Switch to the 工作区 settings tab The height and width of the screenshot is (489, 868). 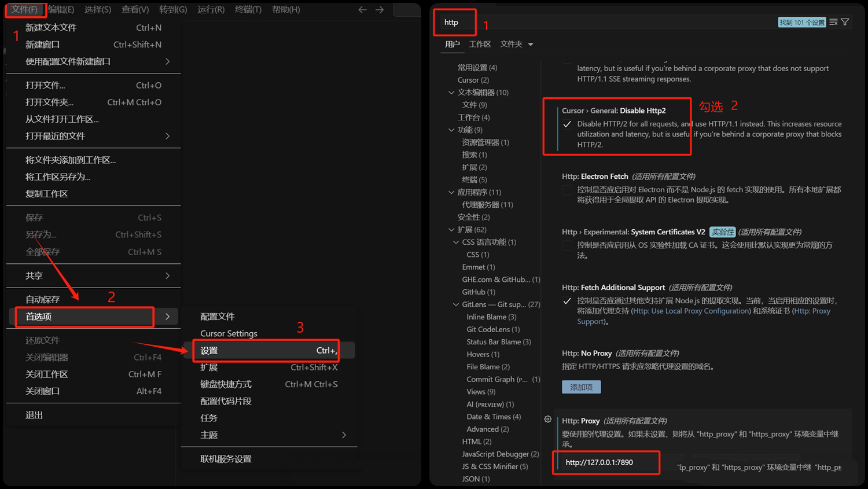[480, 44]
